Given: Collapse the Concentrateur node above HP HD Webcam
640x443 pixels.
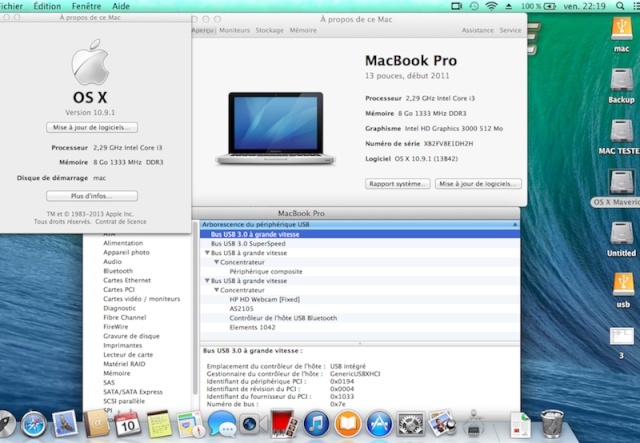Looking at the screenshot, I should [217, 290].
